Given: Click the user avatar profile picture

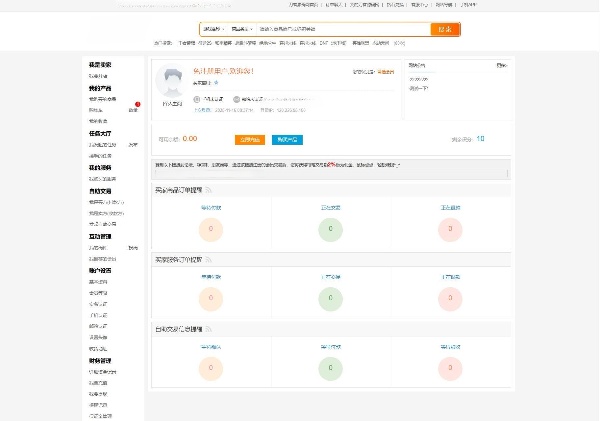Looking at the screenshot, I should coord(172,81).
